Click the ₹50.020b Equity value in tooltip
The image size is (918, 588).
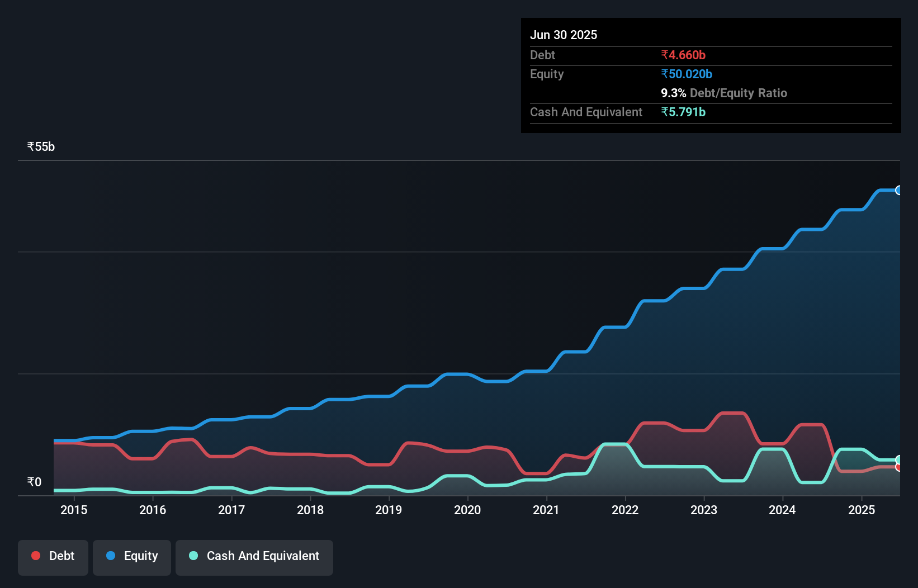pyautogui.click(x=687, y=74)
